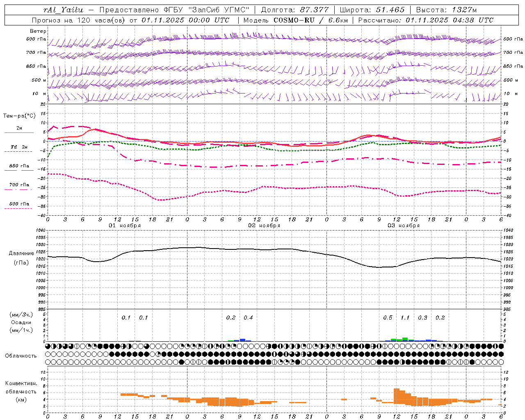Click the Ветер panel label
This screenshot has height=420, width=525.
[38, 31]
